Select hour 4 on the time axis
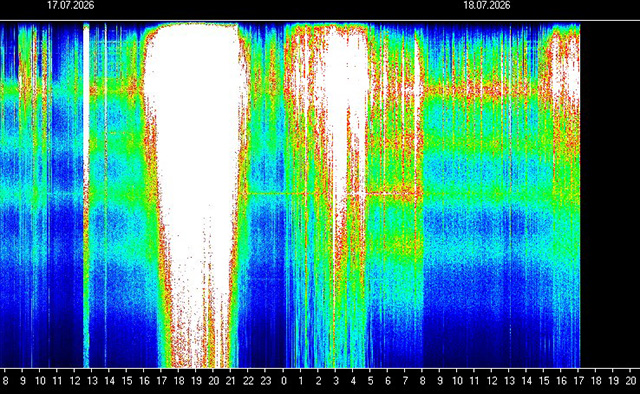The width and height of the screenshot is (640, 394). [x=353, y=381]
